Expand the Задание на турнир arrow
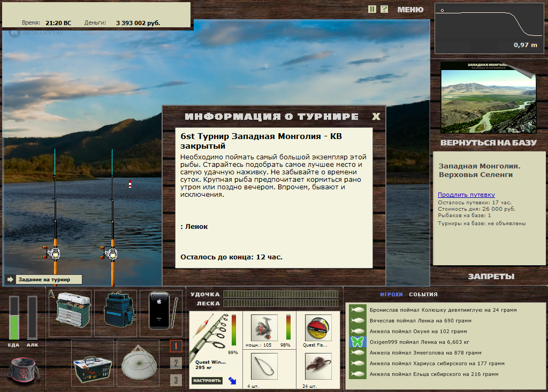 10,279
